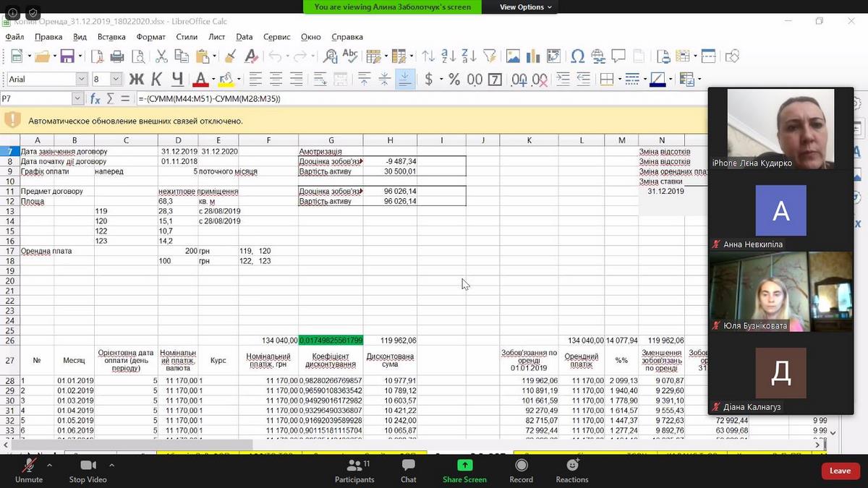This screenshot has height=488, width=868.
Task: Click the AutoFilter funnel icon
Action: click(x=490, y=56)
